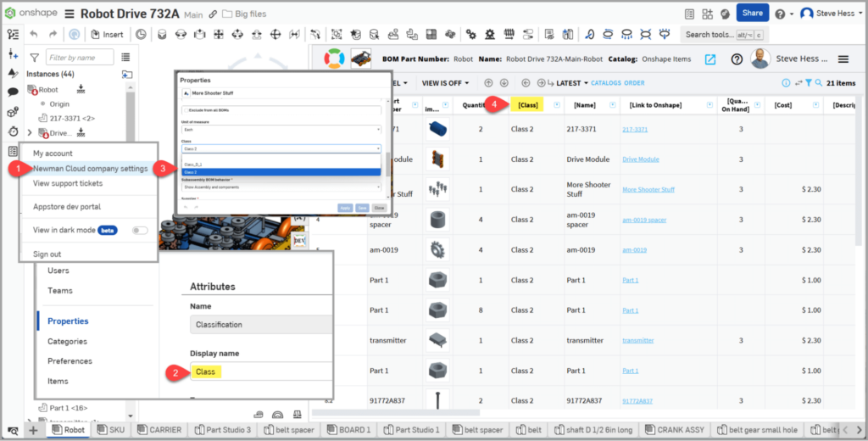The height and width of the screenshot is (441, 868).
Task: Click the Redo arrow in the toolbar
Action: tap(53, 35)
